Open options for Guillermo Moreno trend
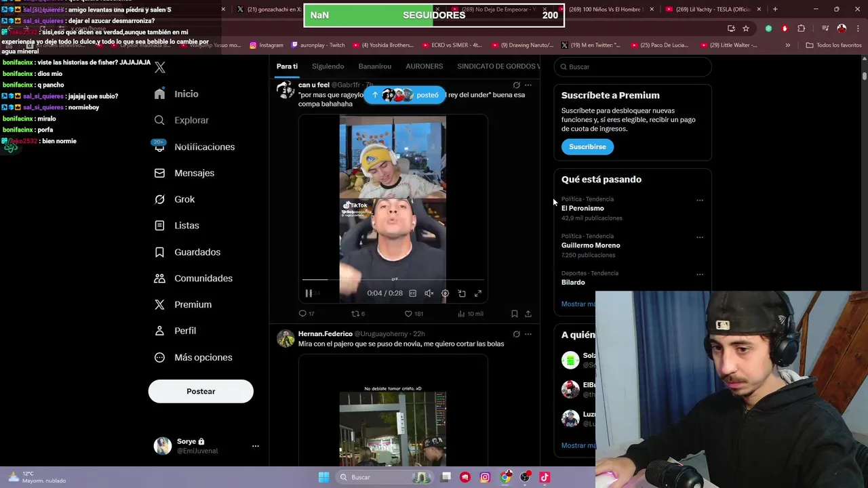Viewport: 868px width, 488px height. pos(700,237)
